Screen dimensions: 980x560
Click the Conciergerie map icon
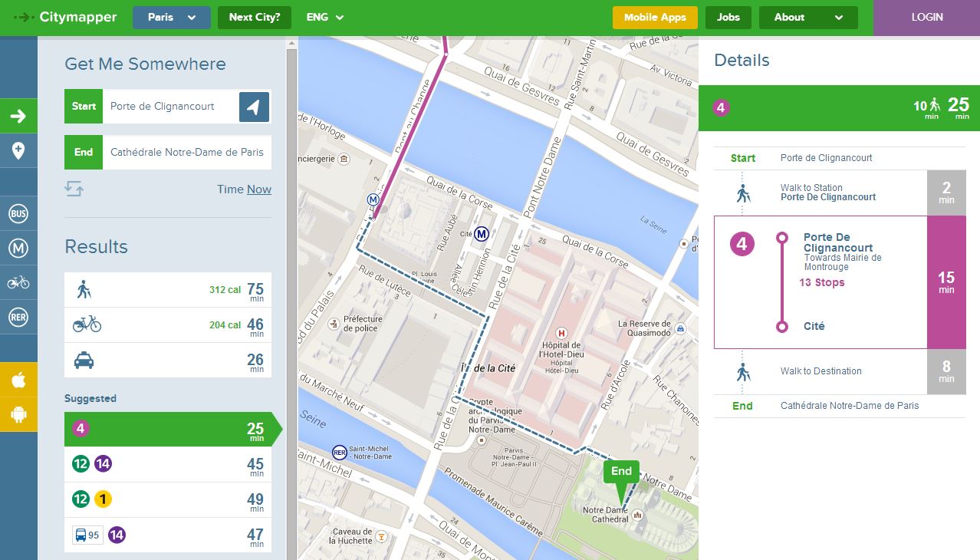coord(344,159)
